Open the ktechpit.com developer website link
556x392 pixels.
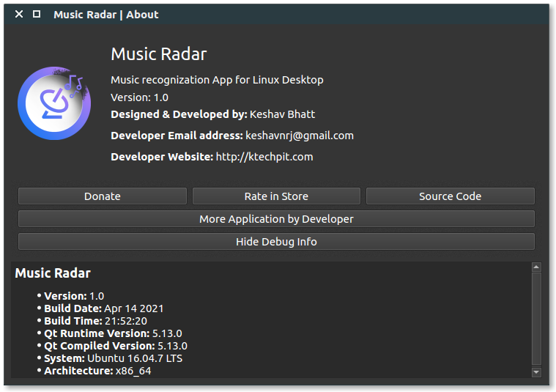(x=264, y=157)
